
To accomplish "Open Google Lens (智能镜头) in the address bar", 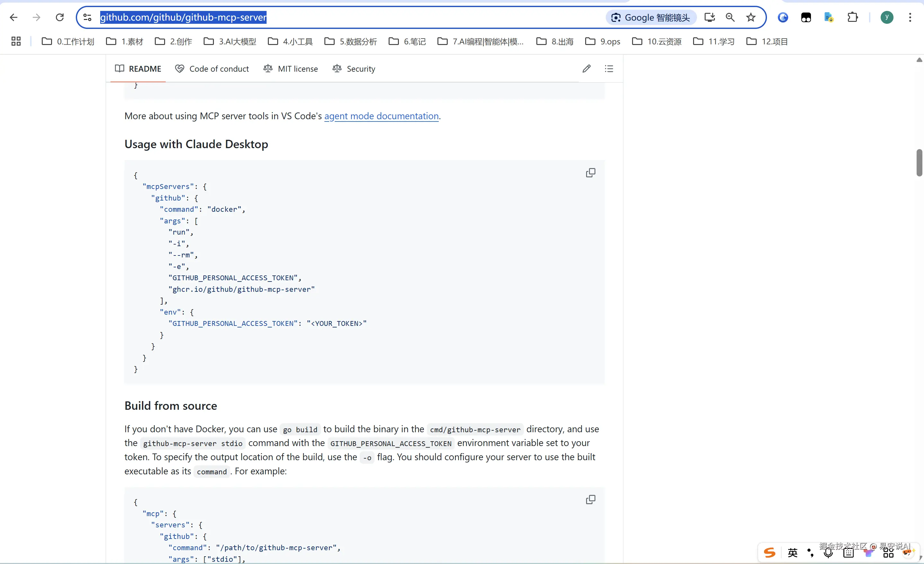I will click(x=651, y=17).
